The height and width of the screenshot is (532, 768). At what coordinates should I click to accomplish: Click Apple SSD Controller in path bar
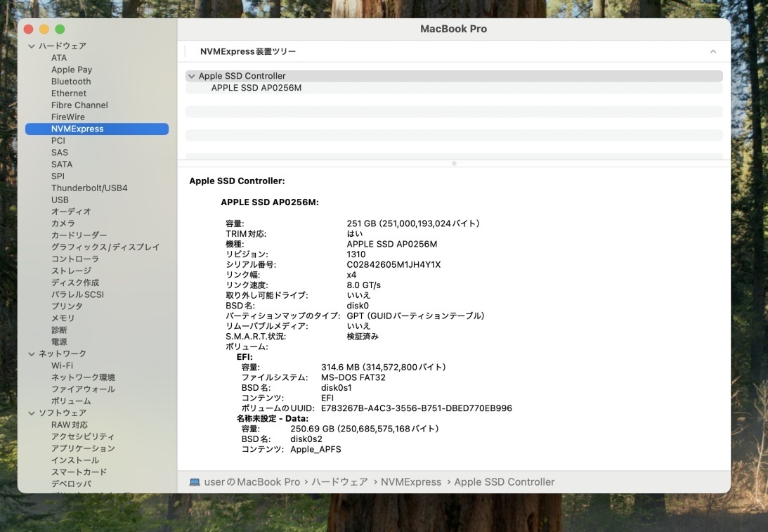[505, 482]
